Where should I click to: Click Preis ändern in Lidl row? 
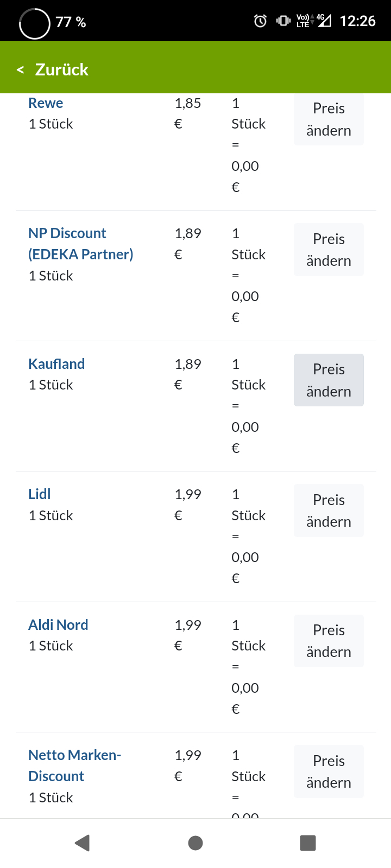[x=329, y=510]
